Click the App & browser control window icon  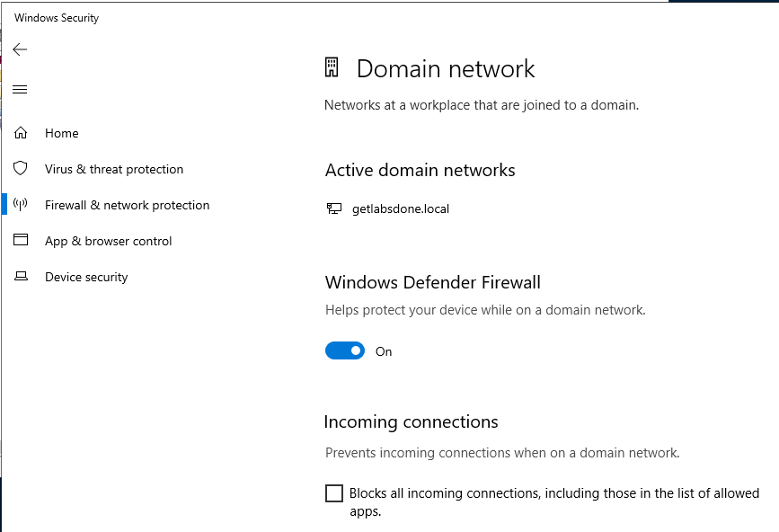[x=21, y=240]
